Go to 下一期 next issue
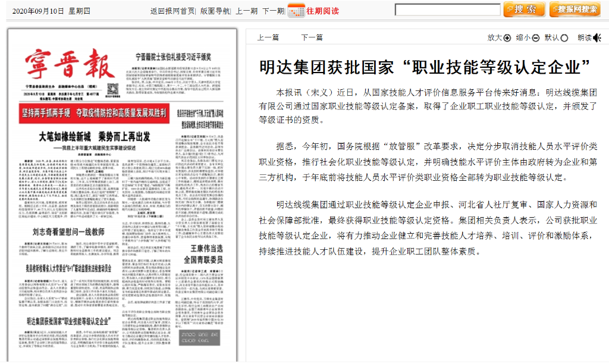 (x=273, y=11)
